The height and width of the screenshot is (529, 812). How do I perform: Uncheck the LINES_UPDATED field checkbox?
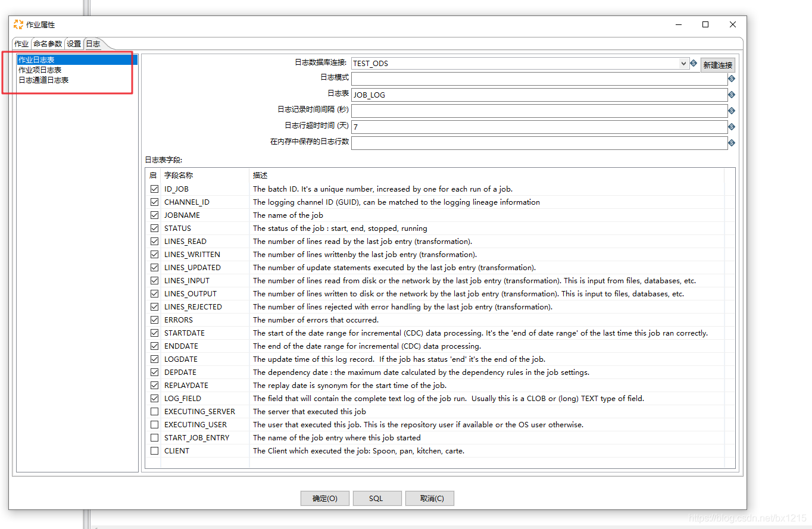[x=154, y=268]
